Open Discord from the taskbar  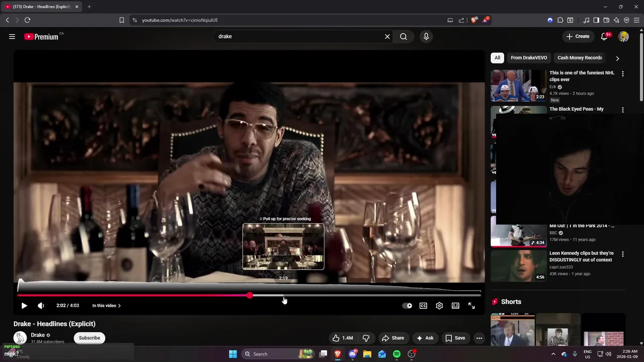(353, 354)
